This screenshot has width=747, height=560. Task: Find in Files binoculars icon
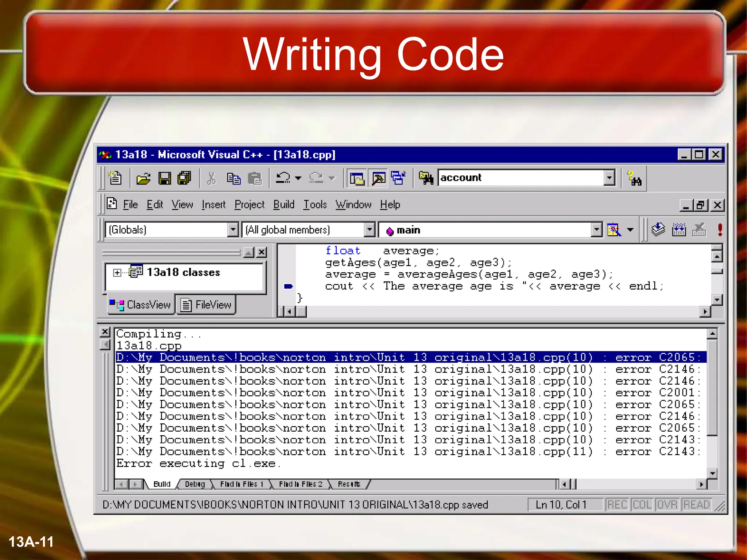(x=426, y=178)
